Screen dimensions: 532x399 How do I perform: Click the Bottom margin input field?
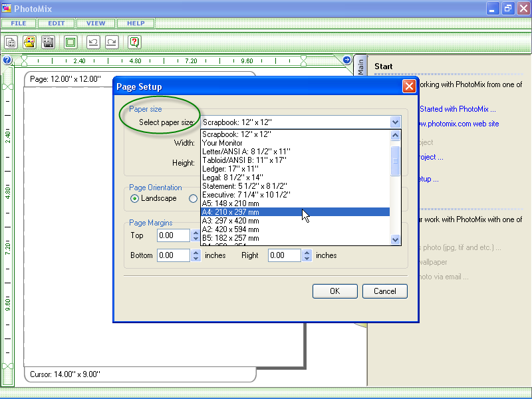(x=174, y=255)
